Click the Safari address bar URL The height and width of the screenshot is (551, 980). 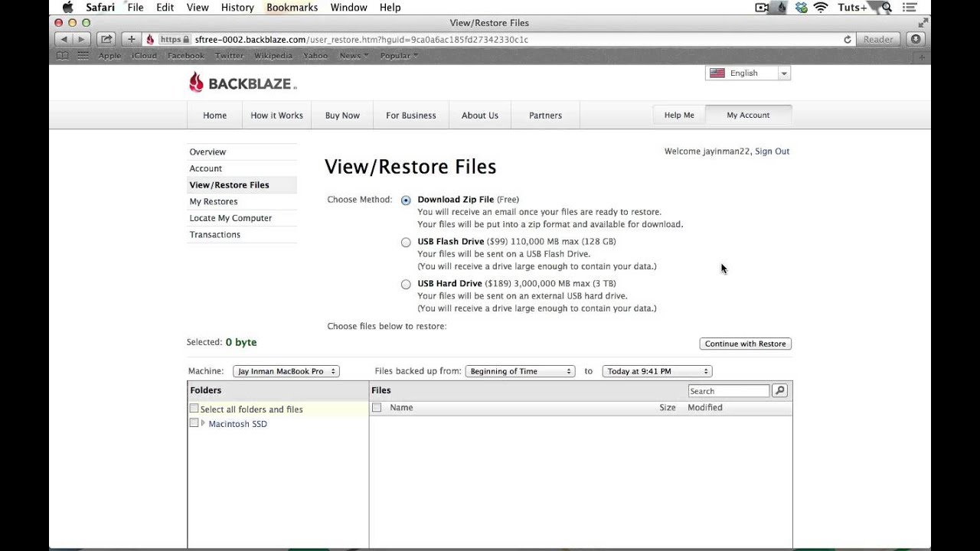pos(361,39)
